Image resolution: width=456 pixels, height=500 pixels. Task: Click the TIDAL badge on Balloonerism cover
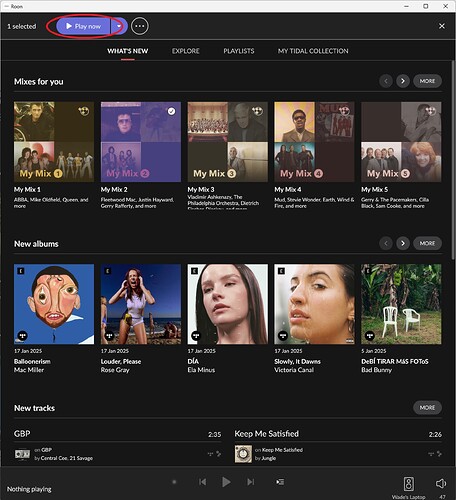[x=22, y=335]
